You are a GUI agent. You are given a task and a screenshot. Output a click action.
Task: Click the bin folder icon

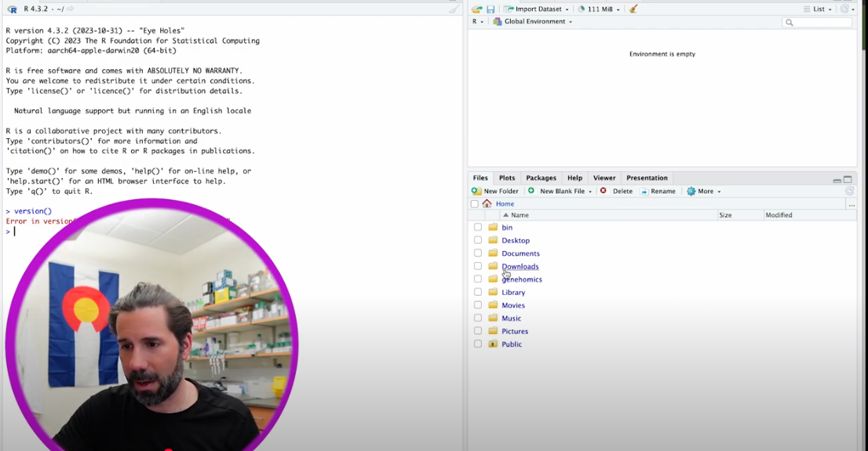(x=493, y=227)
